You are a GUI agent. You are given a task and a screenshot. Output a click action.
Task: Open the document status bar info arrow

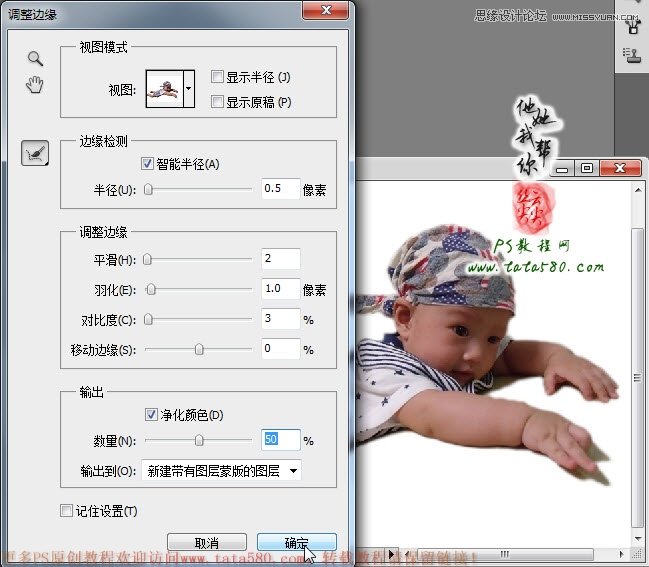click(391, 554)
